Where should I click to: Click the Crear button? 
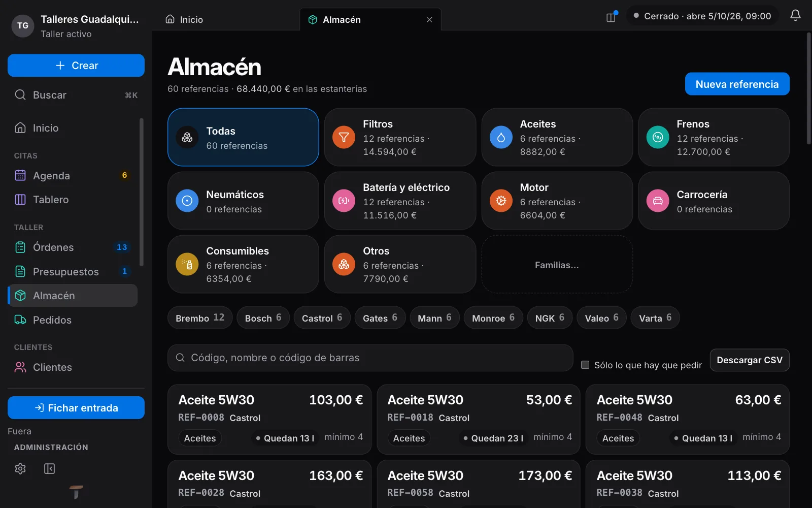coord(76,66)
